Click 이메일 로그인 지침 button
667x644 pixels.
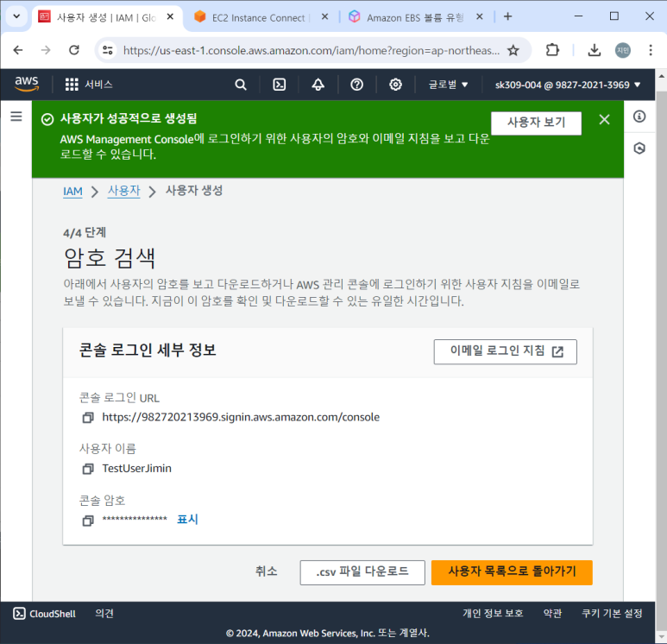506,351
